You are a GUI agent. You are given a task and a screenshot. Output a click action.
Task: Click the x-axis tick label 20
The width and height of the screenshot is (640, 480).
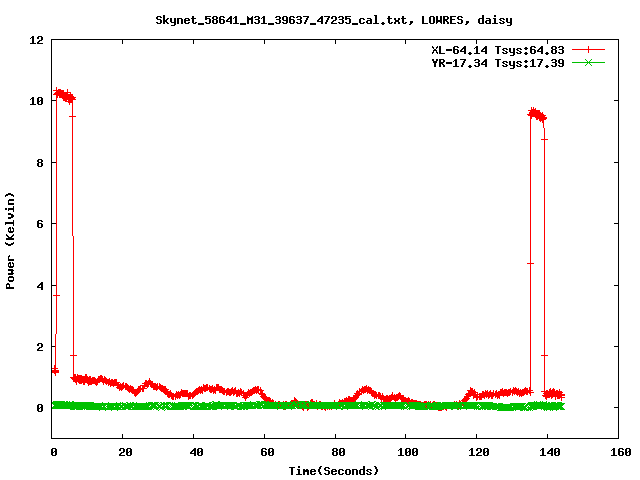(125, 452)
